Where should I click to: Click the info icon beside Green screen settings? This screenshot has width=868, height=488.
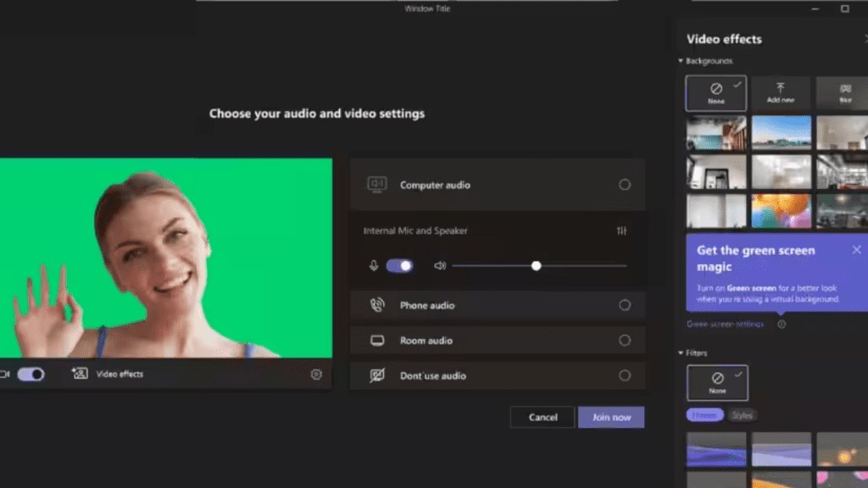tap(781, 324)
